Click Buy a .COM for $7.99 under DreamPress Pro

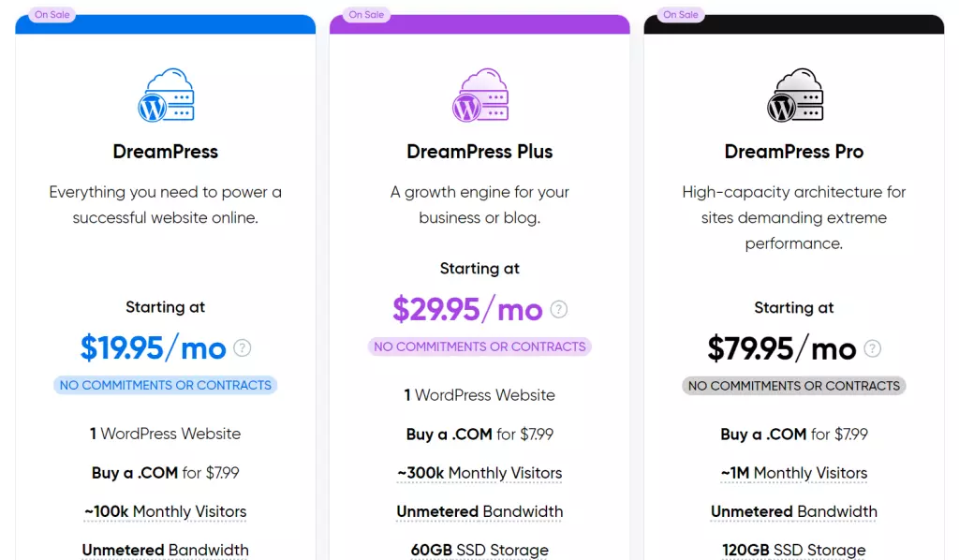(794, 434)
